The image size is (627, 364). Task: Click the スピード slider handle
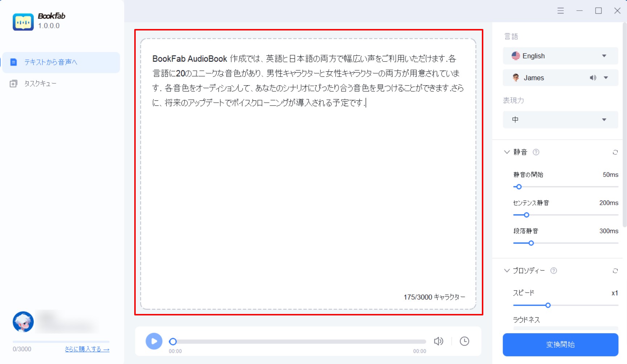pyautogui.click(x=548, y=305)
